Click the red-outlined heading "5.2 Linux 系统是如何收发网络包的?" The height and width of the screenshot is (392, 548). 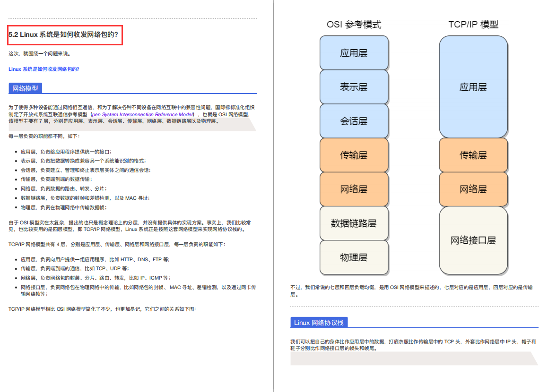(64, 34)
